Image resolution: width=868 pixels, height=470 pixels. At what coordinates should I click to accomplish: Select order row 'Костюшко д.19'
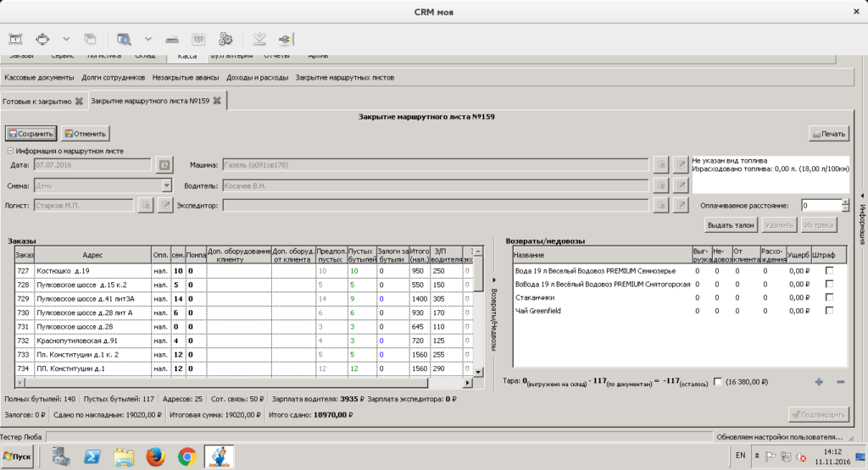click(x=245, y=271)
